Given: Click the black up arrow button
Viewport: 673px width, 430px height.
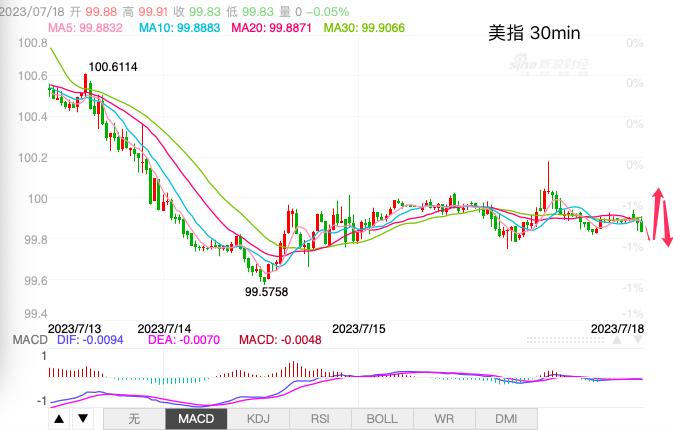Looking at the screenshot, I should [59, 418].
